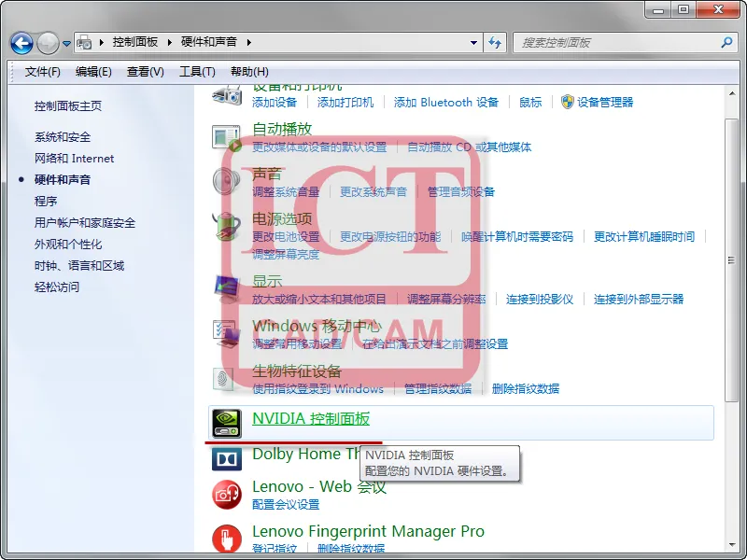Screen dimensions: 747x560
Task: Minimize the Control Panel window
Action: pyautogui.click(x=658, y=9)
